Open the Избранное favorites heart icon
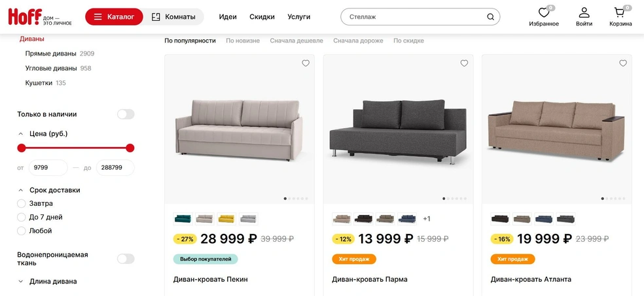This screenshot has width=644, height=296. tap(544, 12)
